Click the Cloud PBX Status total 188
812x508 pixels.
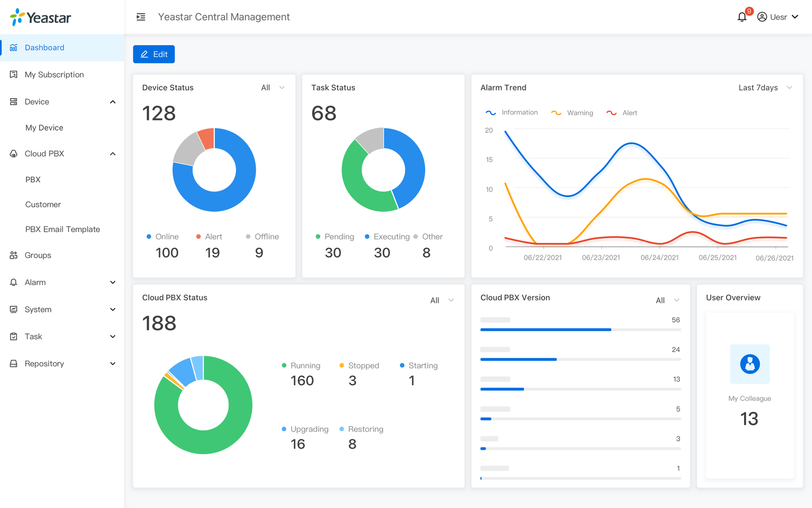(x=159, y=323)
